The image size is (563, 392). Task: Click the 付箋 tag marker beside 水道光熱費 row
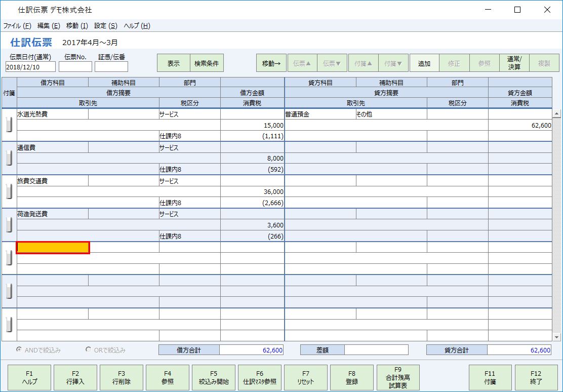(8, 124)
